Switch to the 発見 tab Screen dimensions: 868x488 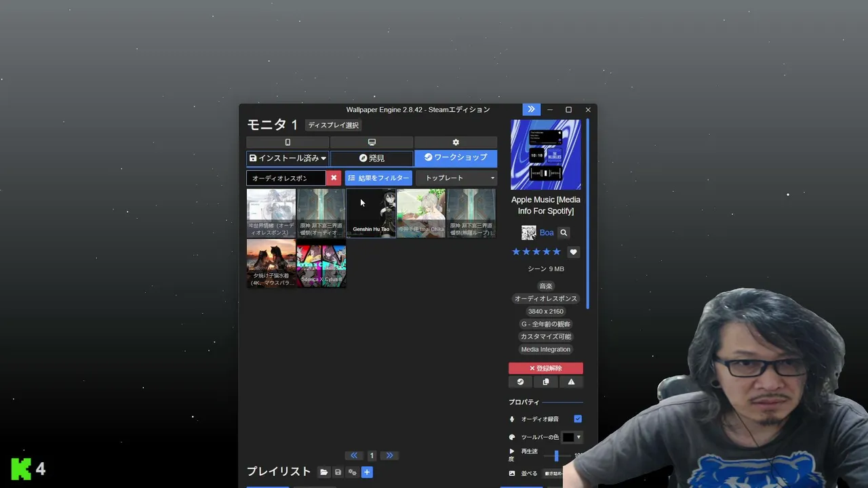coord(372,158)
